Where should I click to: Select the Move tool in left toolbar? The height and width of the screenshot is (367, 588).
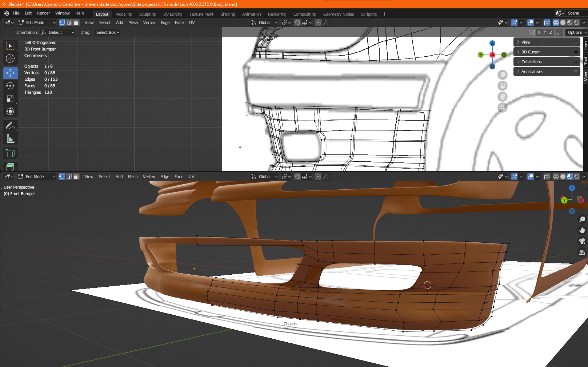[10, 73]
